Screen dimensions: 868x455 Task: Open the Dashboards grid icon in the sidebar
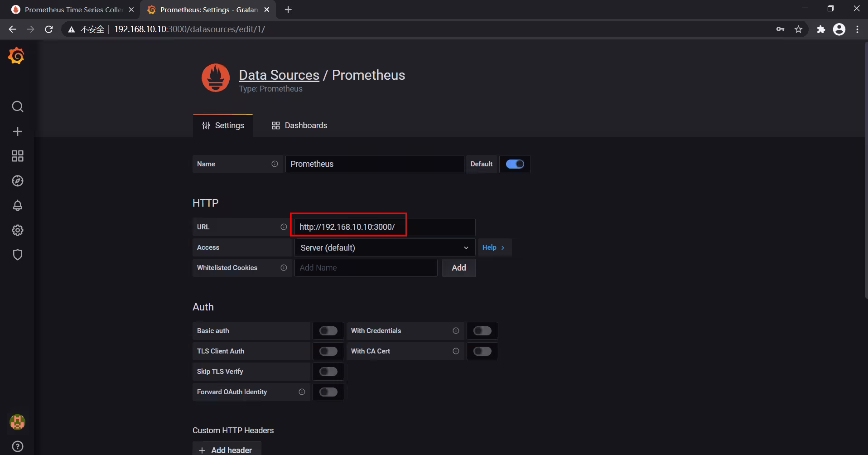tap(18, 156)
